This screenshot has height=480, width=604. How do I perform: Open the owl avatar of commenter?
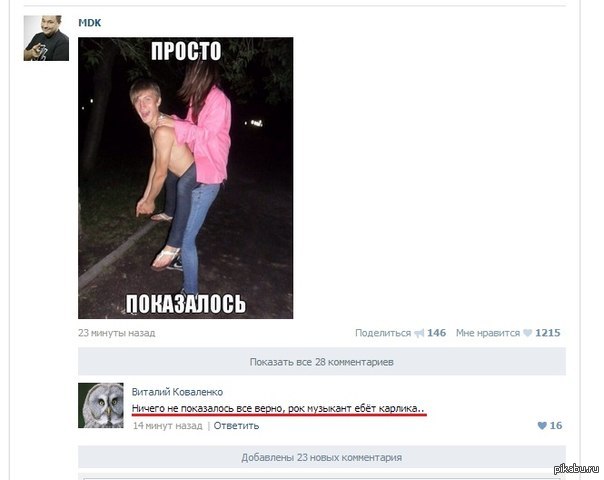coord(101,405)
